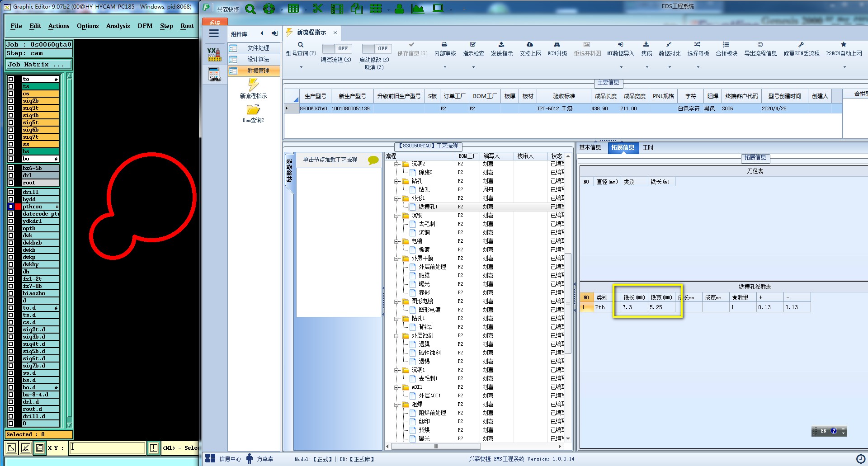Click the green copy documents icon
Screen dimensions: 868x466
[x=356, y=9]
